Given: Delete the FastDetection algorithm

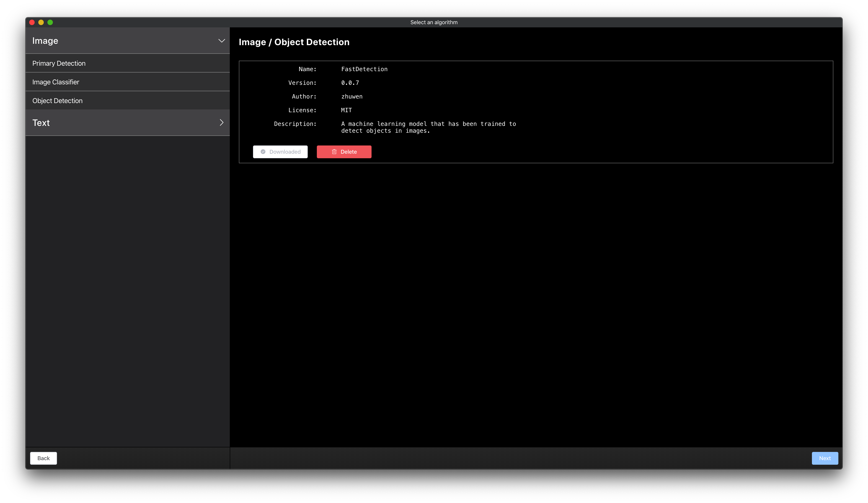Looking at the screenshot, I should tap(344, 152).
